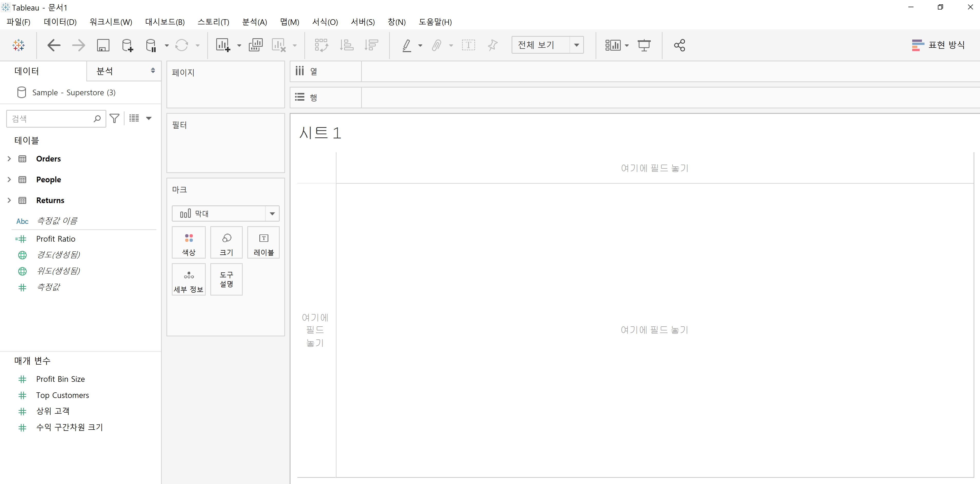Toggle the Show Me (표현 방식) panel
The height and width of the screenshot is (484, 980).
tap(938, 45)
